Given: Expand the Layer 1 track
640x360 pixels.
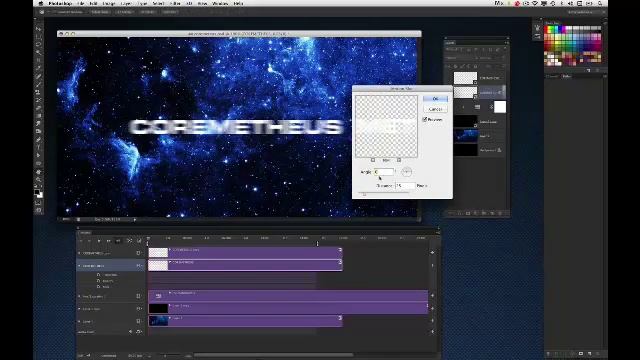Looking at the screenshot, I should point(79,322).
